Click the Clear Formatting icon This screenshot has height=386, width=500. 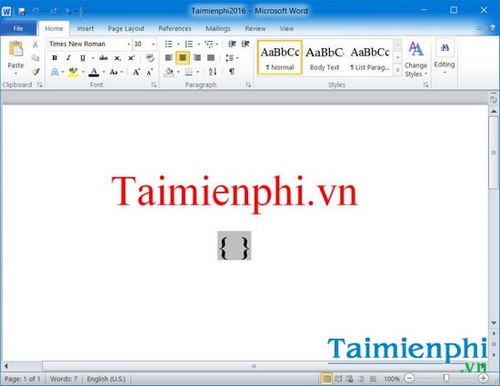[150, 58]
